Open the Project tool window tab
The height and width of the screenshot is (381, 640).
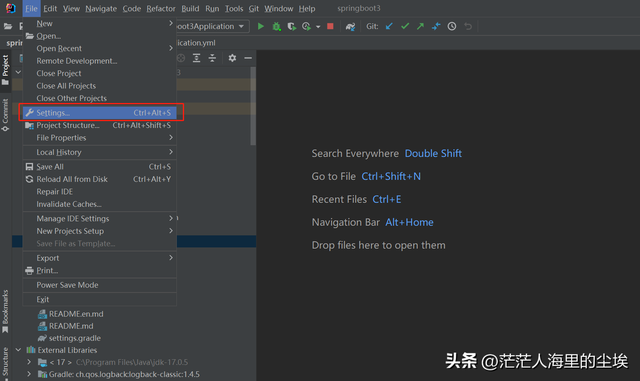click(5, 70)
